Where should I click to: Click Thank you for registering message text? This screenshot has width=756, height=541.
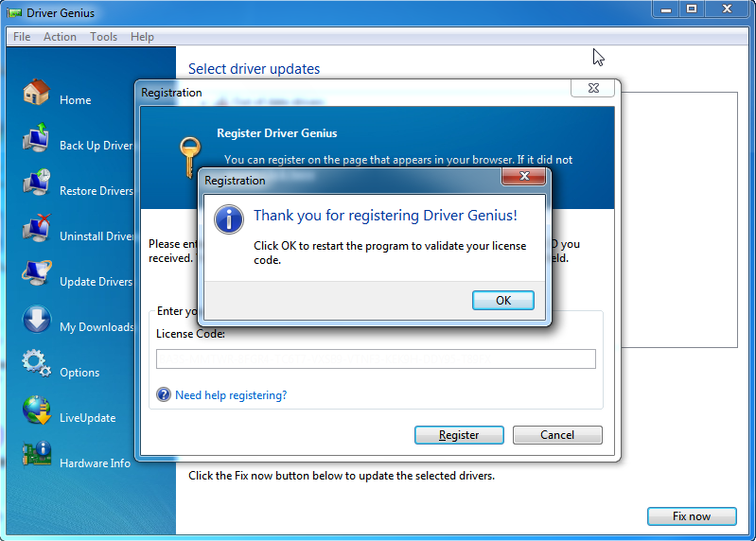click(385, 216)
